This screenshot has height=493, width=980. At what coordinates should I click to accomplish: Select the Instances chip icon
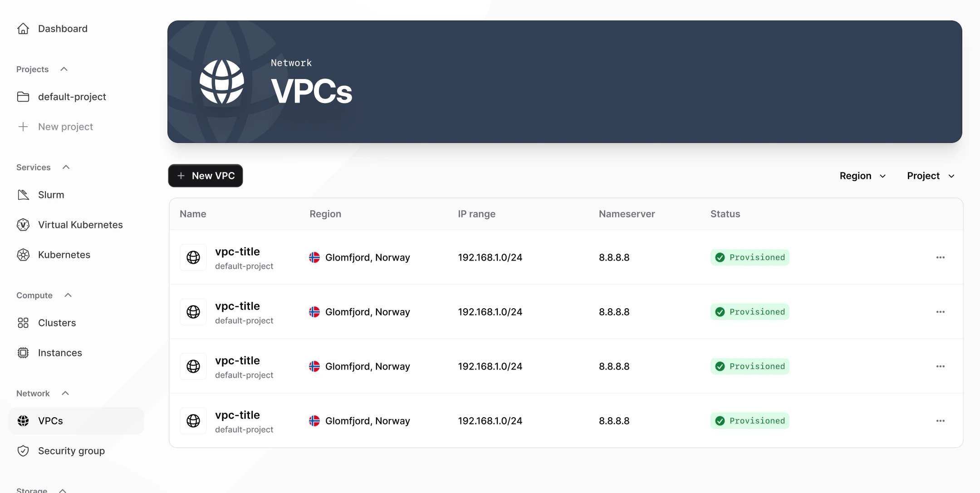pos(23,353)
